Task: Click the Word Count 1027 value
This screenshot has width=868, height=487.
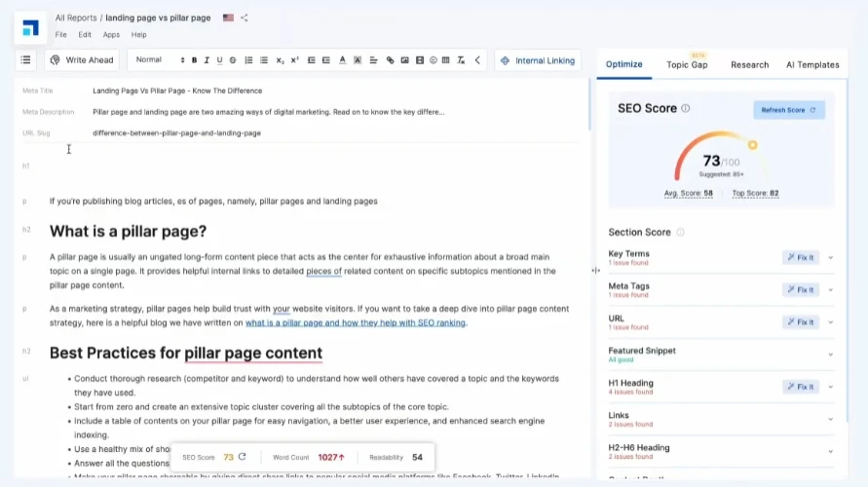Action: (x=331, y=457)
